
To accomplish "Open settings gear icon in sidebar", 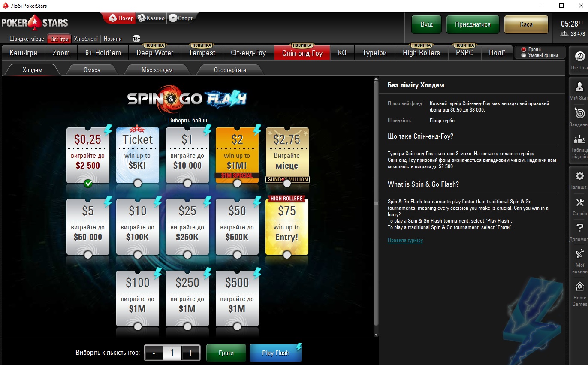I will (x=579, y=176).
